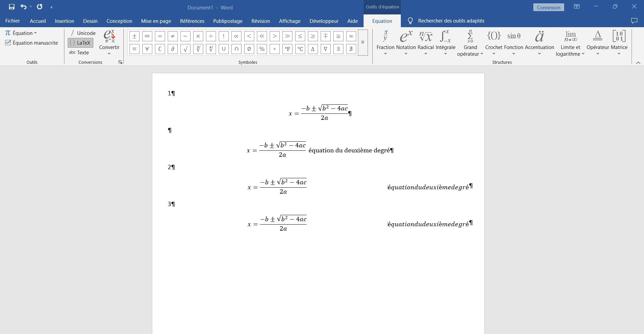Open the Limite et logarithme dropdown
644x334 pixels.
pos(570,44)
